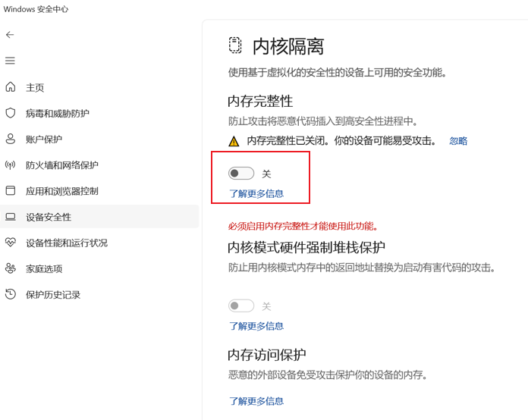Click the home icon beside 主页

click(11, 87)
